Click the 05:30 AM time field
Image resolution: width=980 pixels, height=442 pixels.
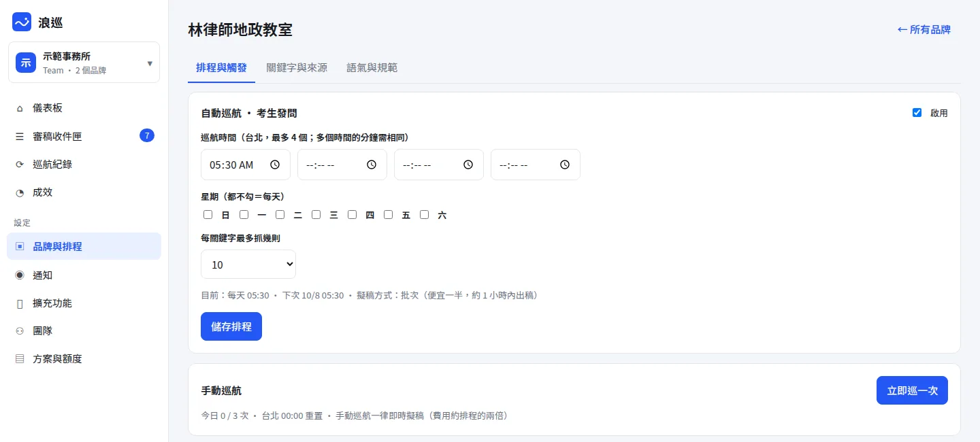pos(246,165)
